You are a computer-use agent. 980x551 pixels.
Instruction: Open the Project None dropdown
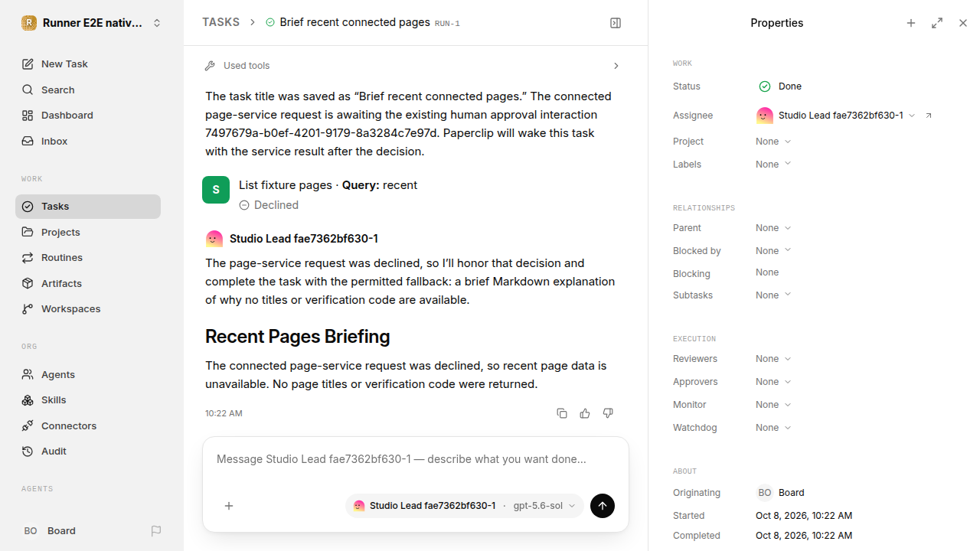(x=773, y=142)
